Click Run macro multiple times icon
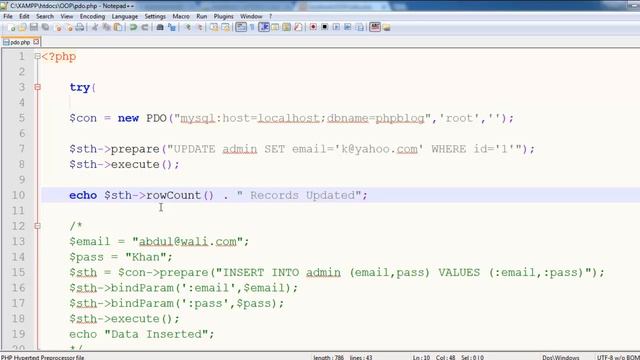 pos(347,27)
